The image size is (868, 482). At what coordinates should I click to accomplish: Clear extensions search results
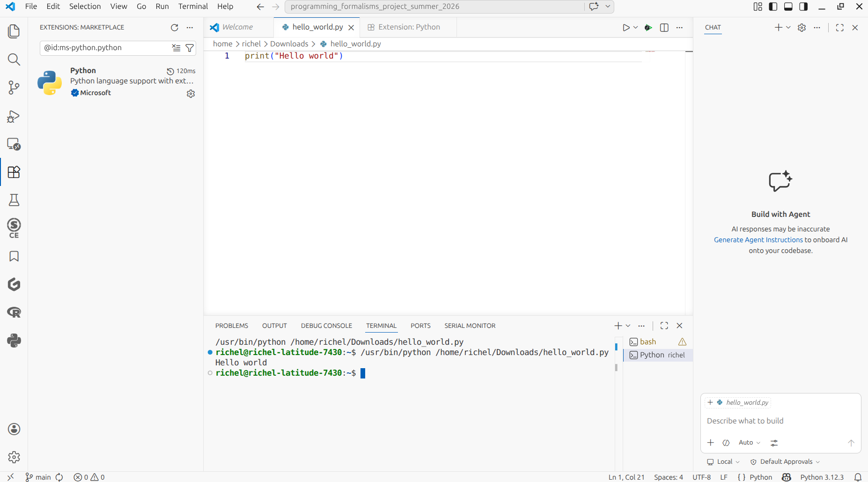click(176, 48)
